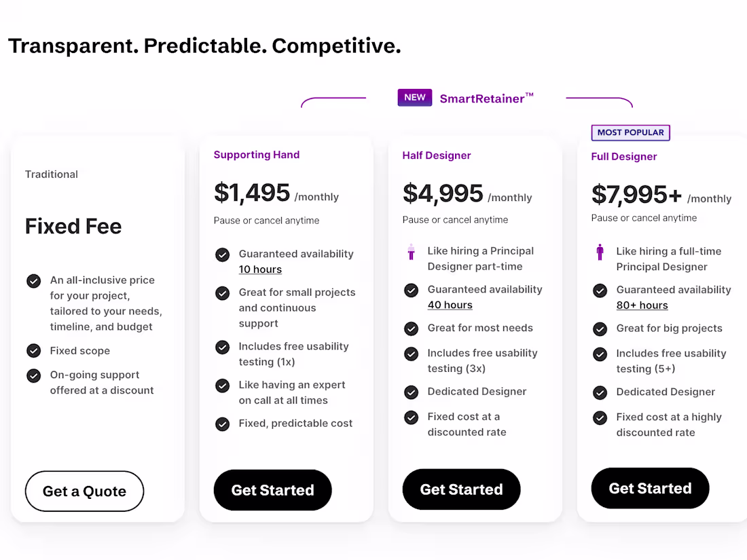The image size is (747, 560).
Task: Click the checkmark next to Fixed, predictable cost
Action: pos(222,424)
